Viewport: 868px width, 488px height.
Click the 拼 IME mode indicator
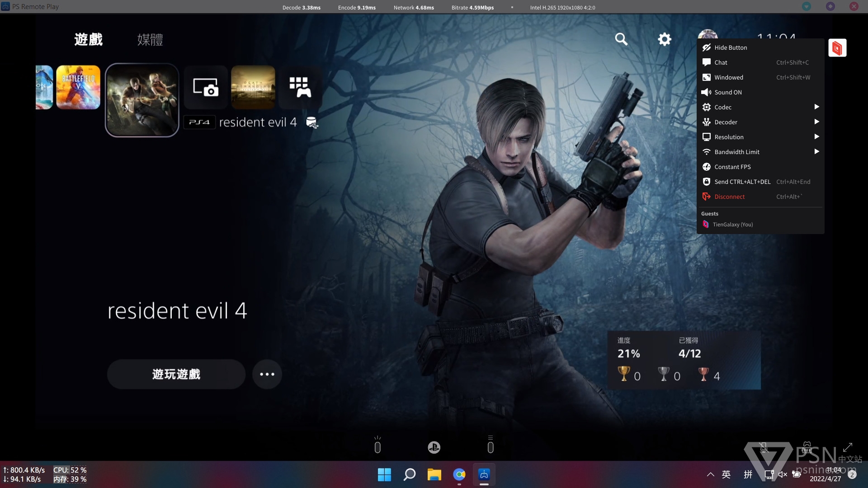pos(748,474)
